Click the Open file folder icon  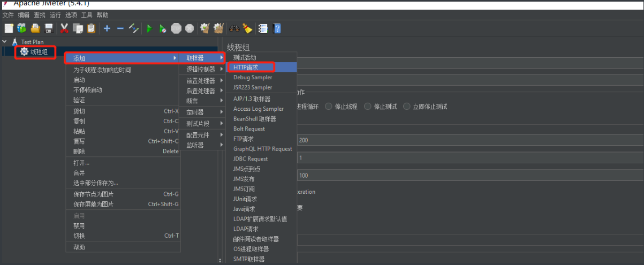35,28
